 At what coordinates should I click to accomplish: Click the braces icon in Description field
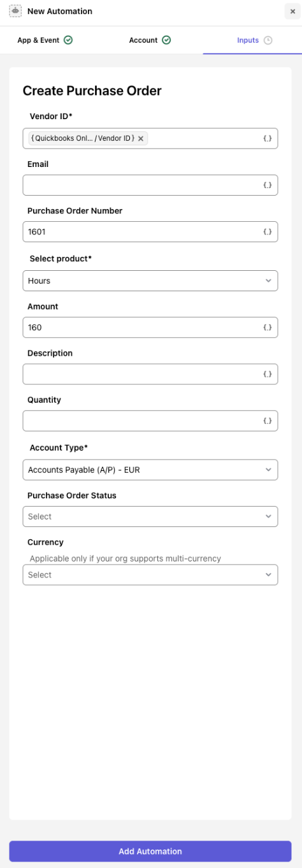[268, 374]
